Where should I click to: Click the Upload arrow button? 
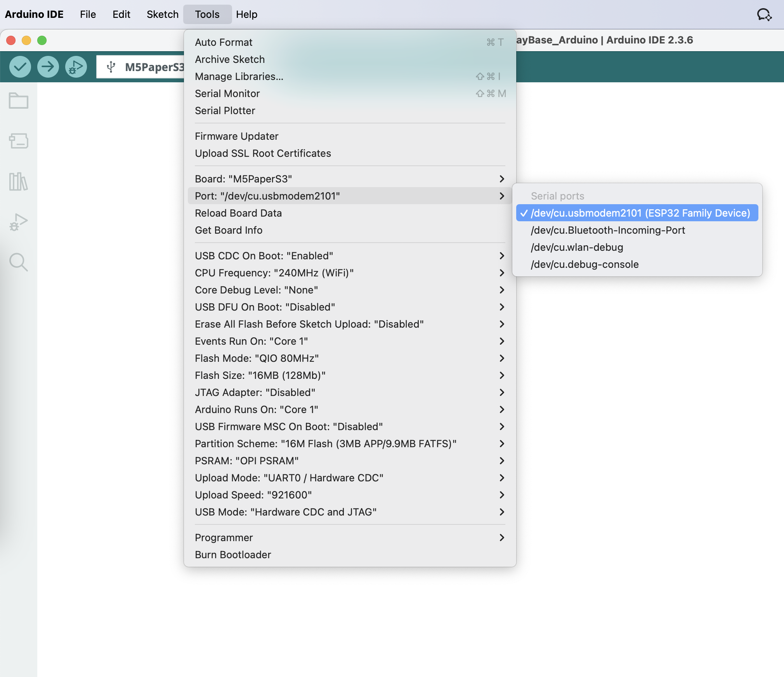coord(48,67)
